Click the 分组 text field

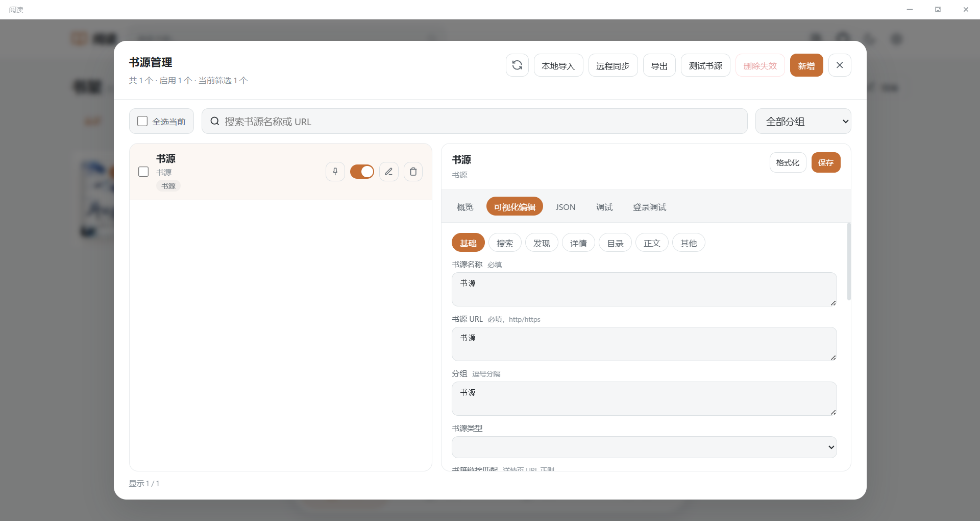[644, 398]
